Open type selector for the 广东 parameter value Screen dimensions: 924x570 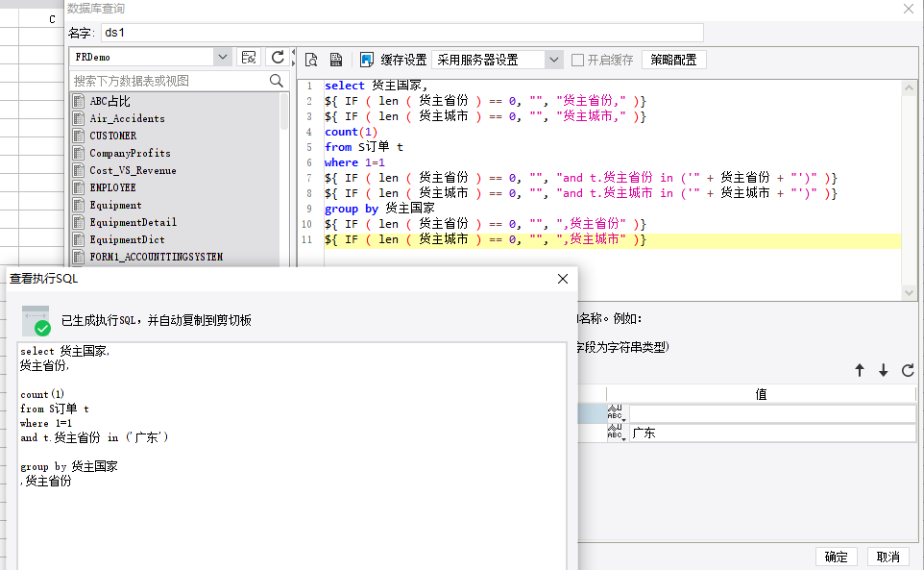click(x=617, y=433)
